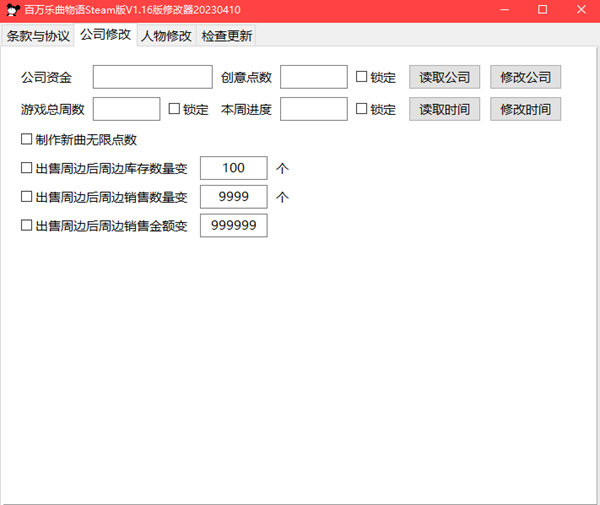Viewport: 600px width, 505px height.
Task: Select the 公司修改 tab
Action: (x=106, y=35)
